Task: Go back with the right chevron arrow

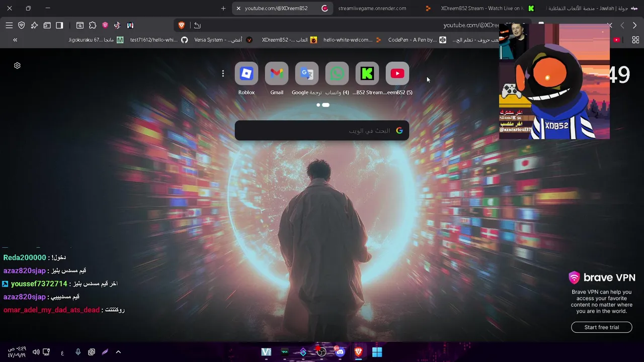Action: coord(634,25)
